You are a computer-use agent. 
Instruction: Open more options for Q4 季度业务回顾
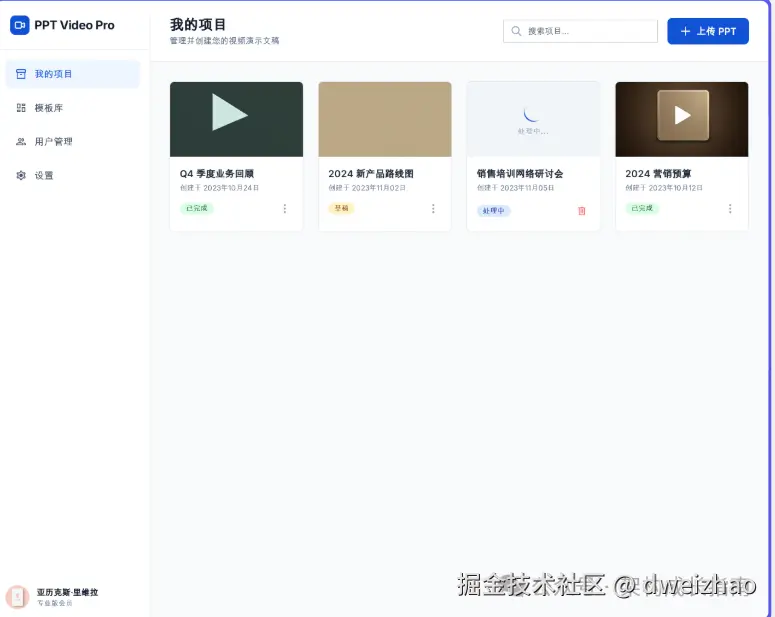pyautogui.click(x=284, y=209)
